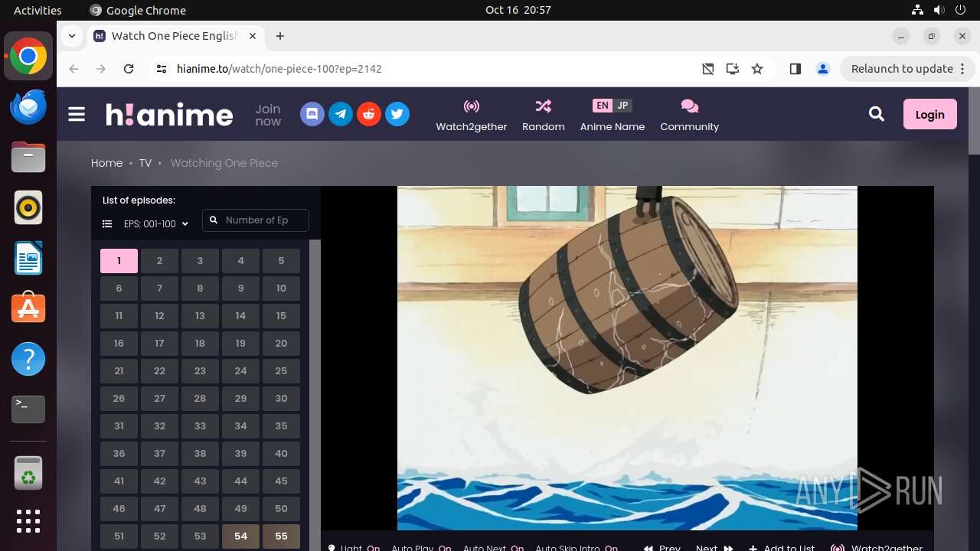Bookmark this page with the star icon
The height and width of the screenshot is (551, 980).
tap(757, 69)
